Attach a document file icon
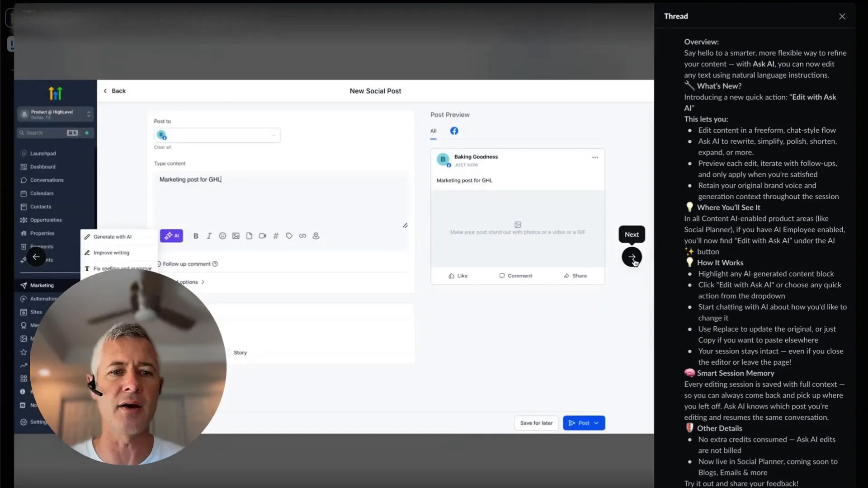Image resolution: width=868 pixels, height=488 pixels. pyautogui.click(x=249, y=236)
